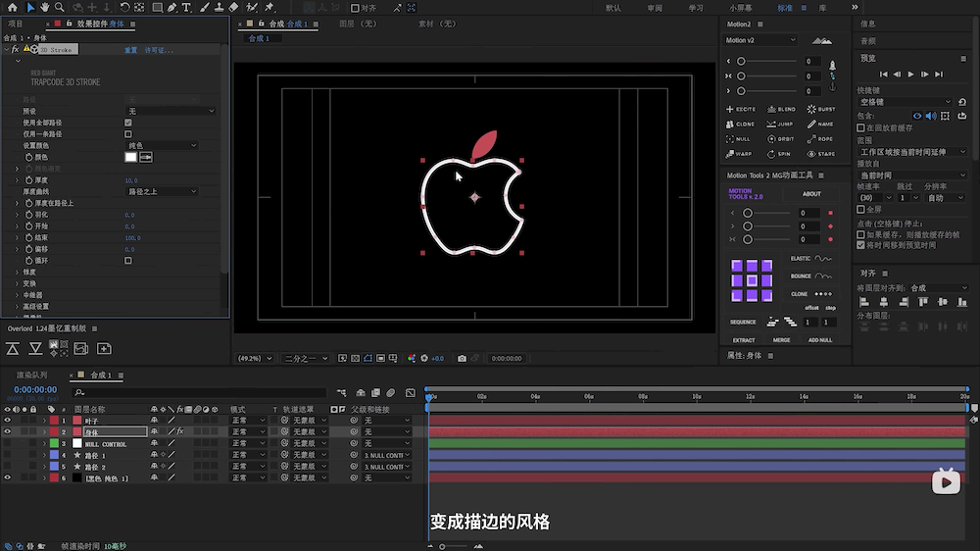Click the Motion2 CLONE tool

click(741, 124)
